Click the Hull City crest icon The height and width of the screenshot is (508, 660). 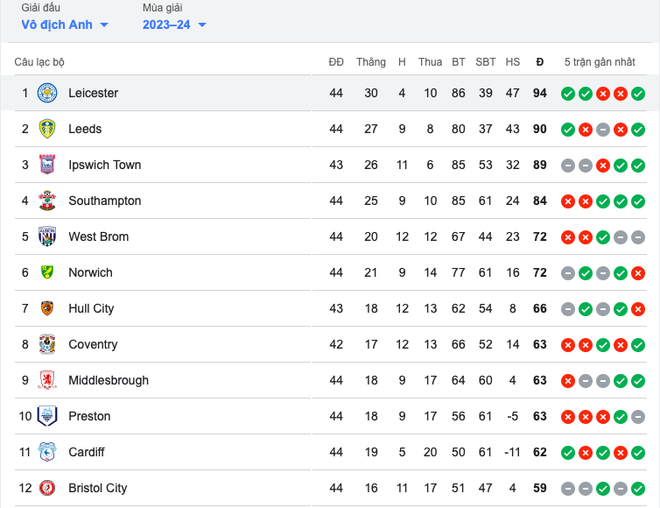[47, 309]
